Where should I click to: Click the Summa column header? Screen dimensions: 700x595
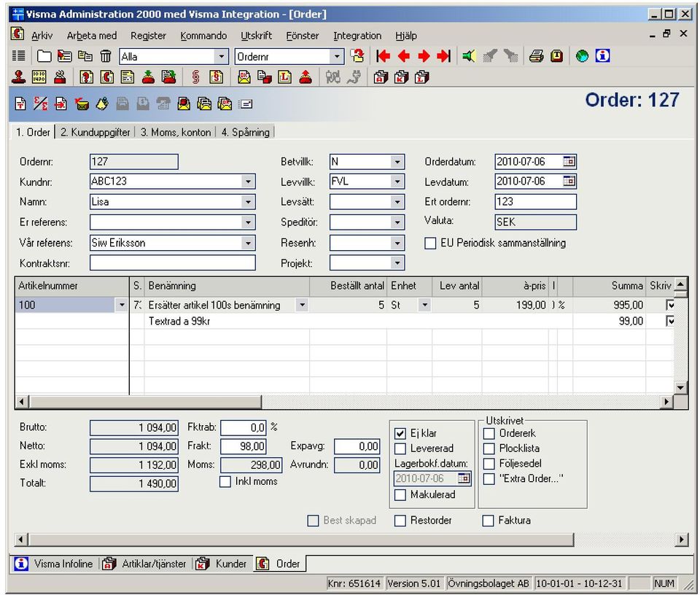[x=610, y=286]
